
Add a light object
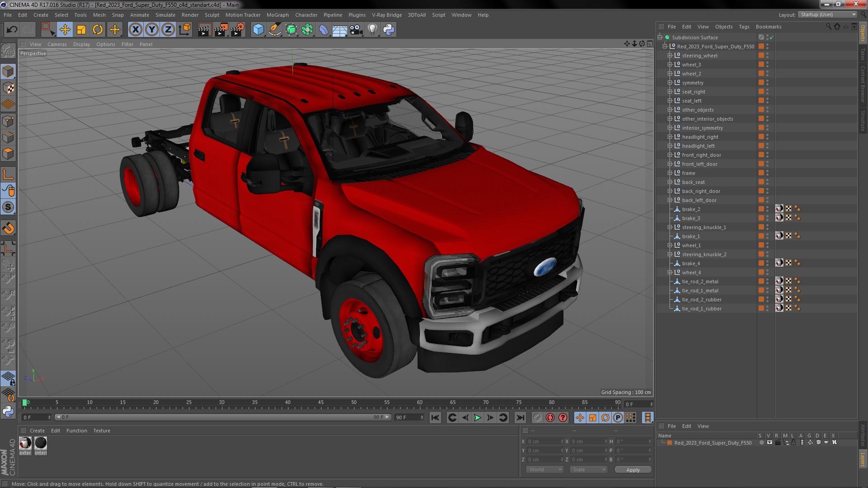tap(372, 30)
